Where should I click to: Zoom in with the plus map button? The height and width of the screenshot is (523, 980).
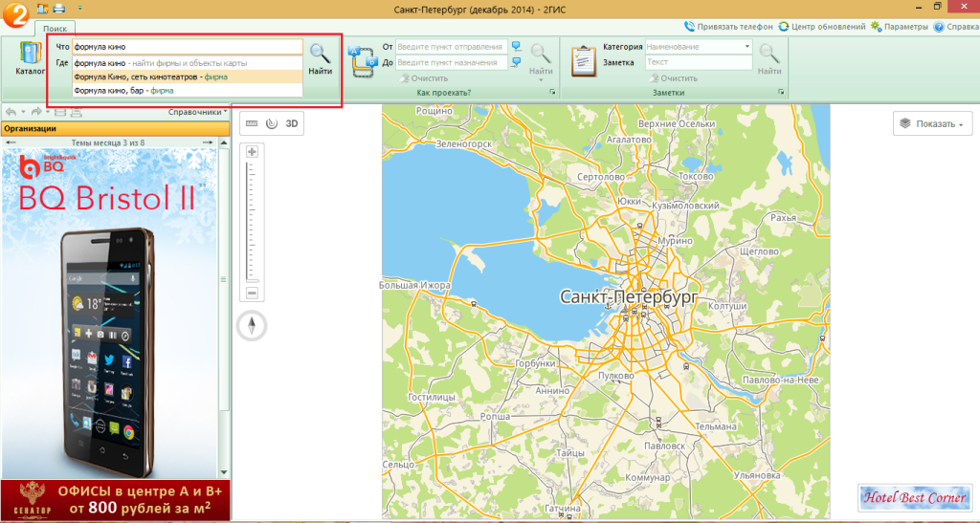coord(252,152)
